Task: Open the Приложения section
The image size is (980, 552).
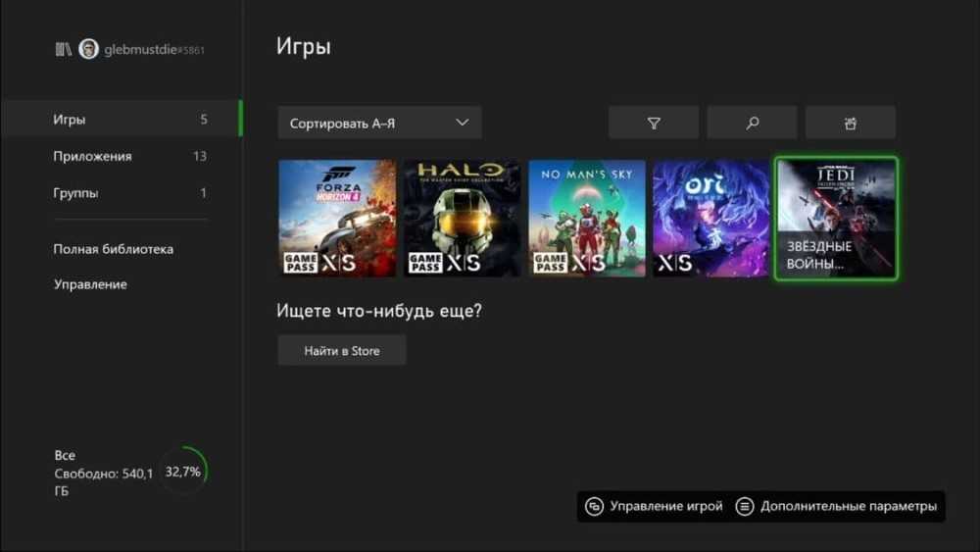Action: (120, 156)
